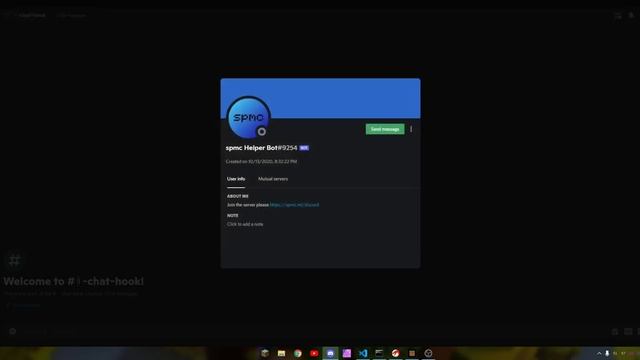Select the User info tab
Viewport: 640px width, 360px height.
tap(236, 179)
